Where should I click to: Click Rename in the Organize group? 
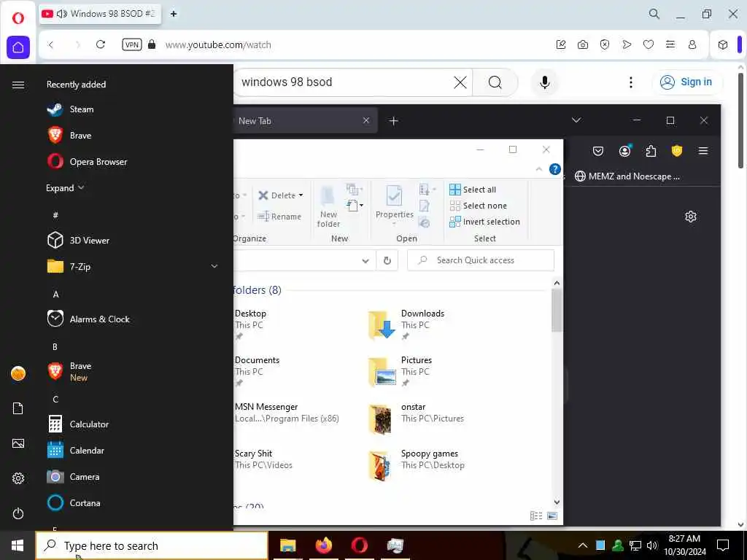(279, 217)
